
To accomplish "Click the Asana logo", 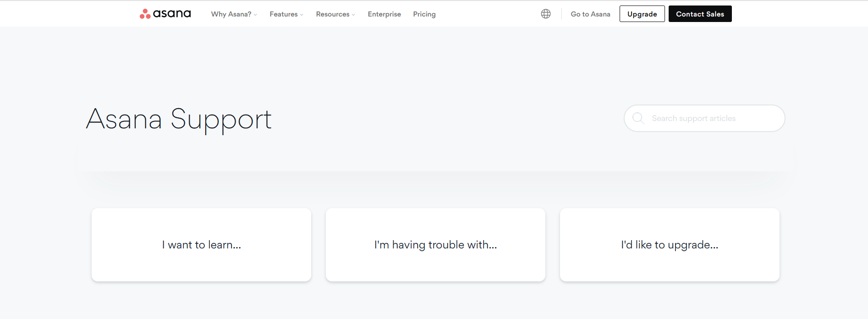I will coord(165,14).
